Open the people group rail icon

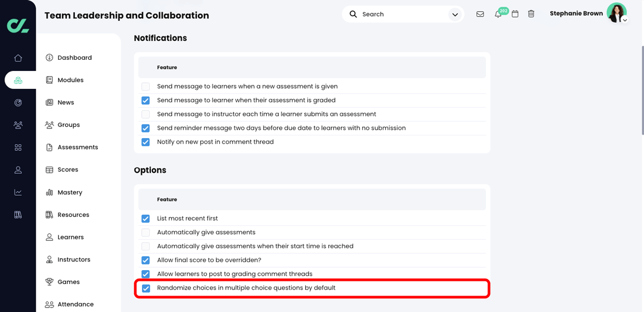(18, 125)
